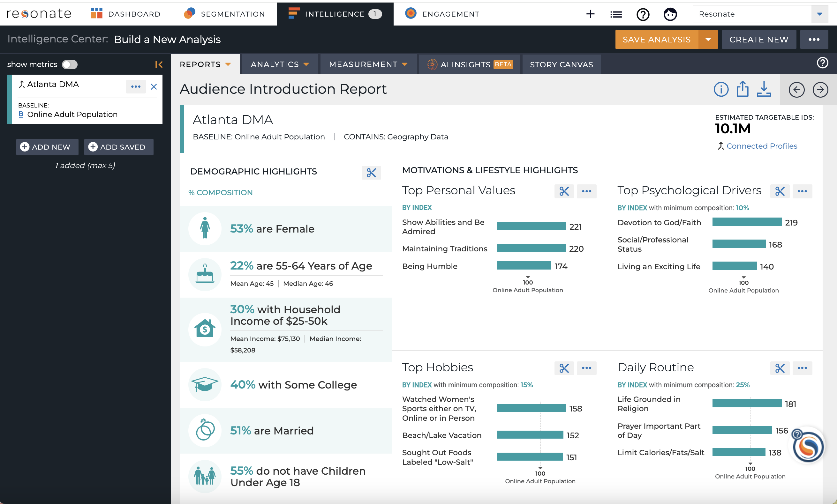Click the 10.1M estimated targetable IDs value
The image size is (837, 504).
(x=732, y=129)
